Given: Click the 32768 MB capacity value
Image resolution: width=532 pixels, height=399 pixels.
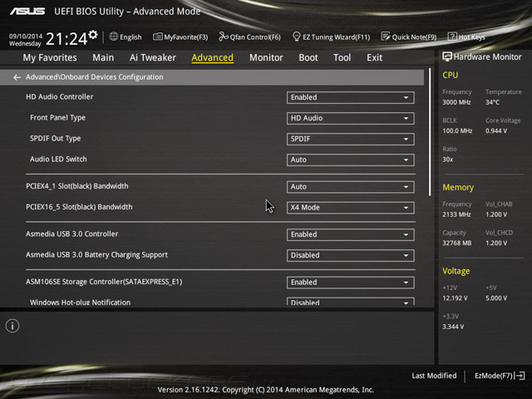Looking at the screenshot, I should (x=457, y=244).
